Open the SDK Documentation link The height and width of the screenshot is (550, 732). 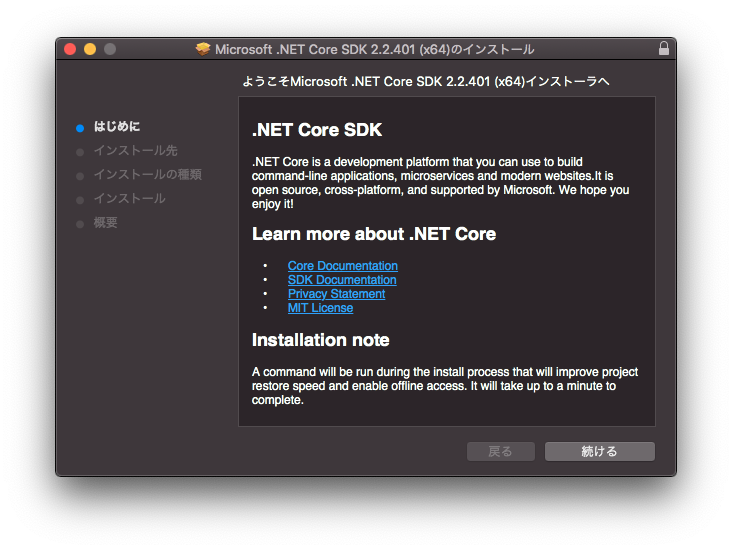coord(342,280)
